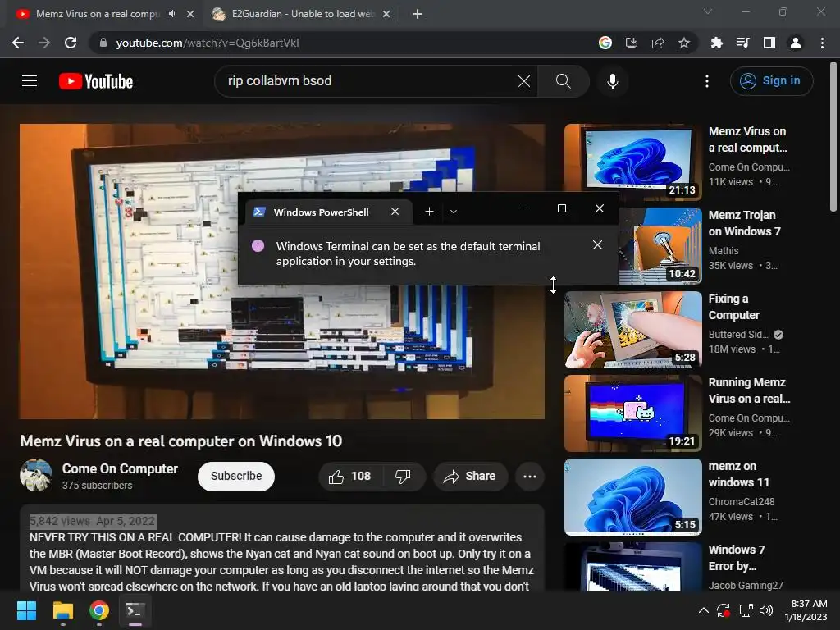Click the Google icon in address bar
The height and width of the screenshot is (630, 840).
tap(605, 43)
